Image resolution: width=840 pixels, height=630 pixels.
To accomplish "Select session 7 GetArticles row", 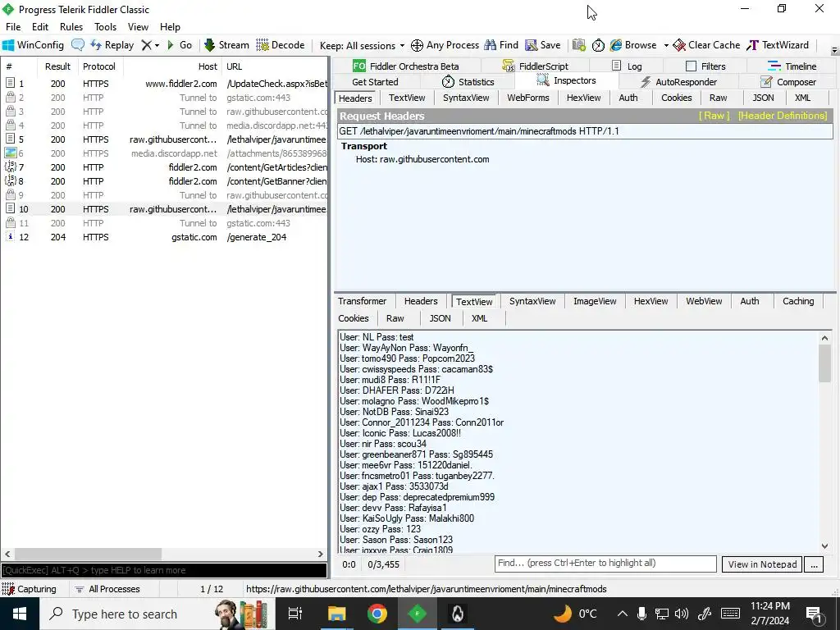I will coord(164,167).
